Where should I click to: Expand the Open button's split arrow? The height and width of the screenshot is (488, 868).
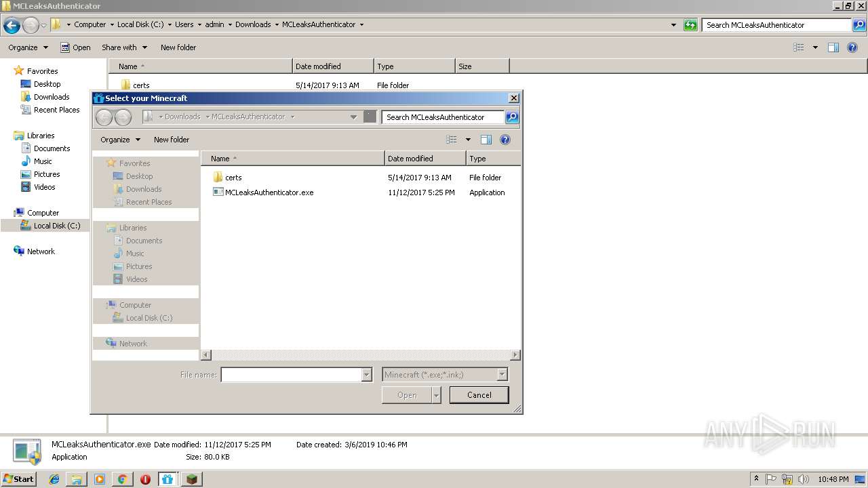(x=436, y=395)
